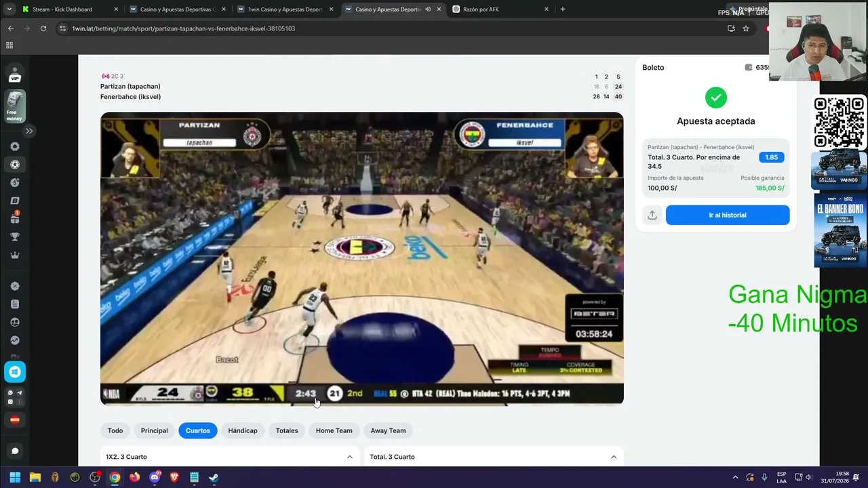Select the Home Team market tab
The width and height of the screenshot is (868, 488).
click(x=334, y=430)
